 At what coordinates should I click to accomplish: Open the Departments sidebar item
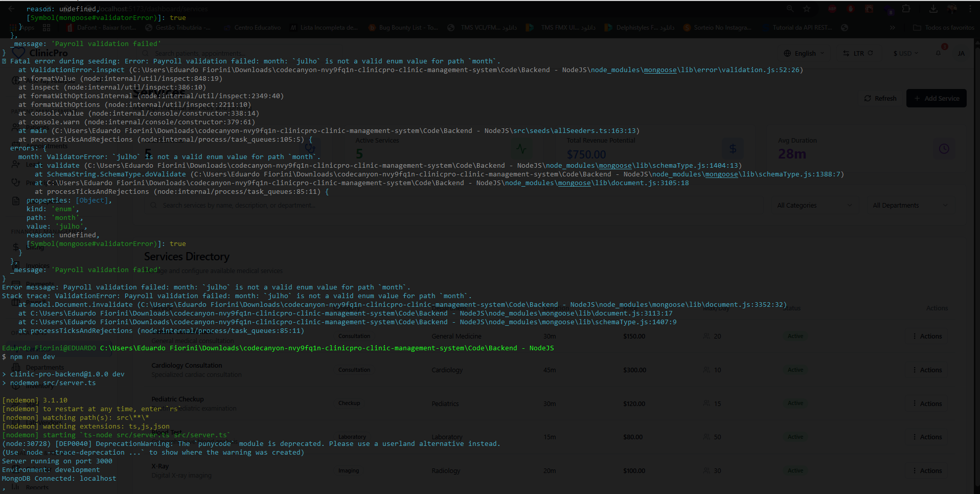click(39, 367)
